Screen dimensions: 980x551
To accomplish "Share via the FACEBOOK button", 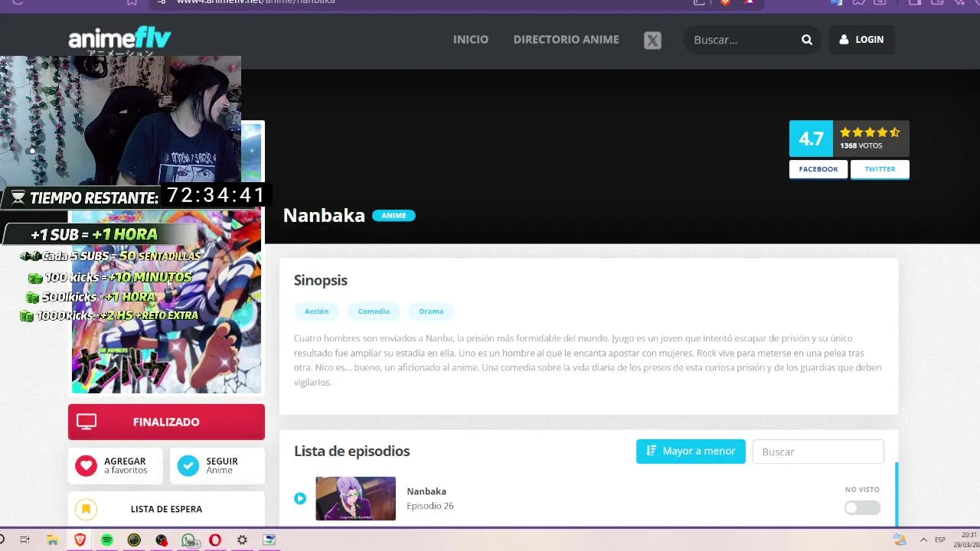I will point(818,169).
